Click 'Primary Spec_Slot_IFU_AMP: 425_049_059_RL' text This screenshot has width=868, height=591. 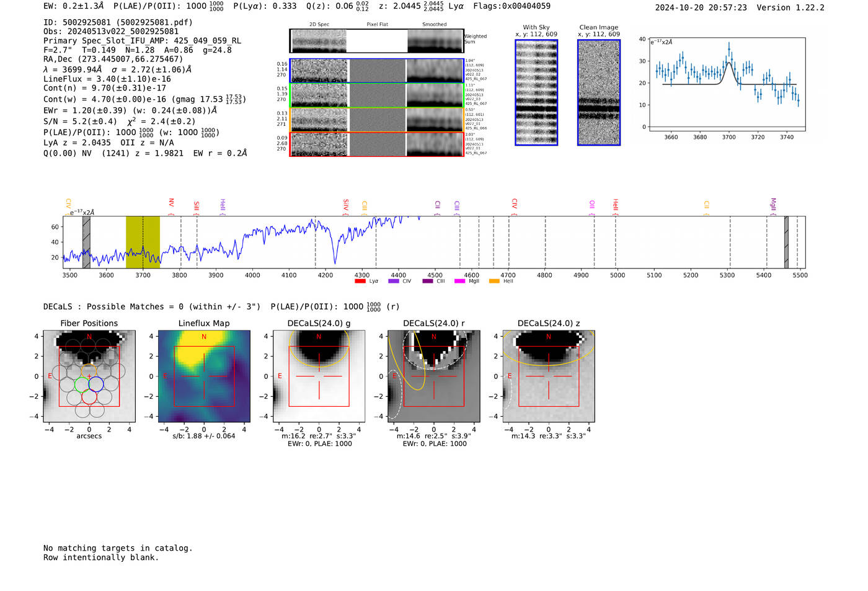[x=143, y=41]
